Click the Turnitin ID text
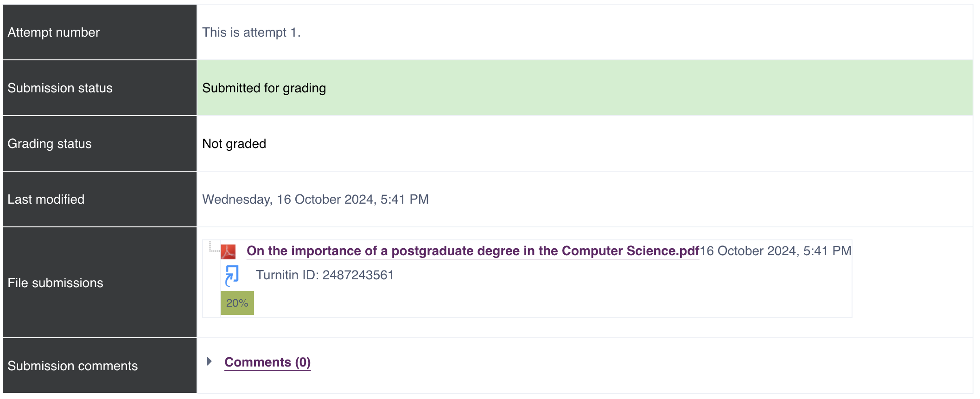This screenshot has height=399, width=980. 325,275
